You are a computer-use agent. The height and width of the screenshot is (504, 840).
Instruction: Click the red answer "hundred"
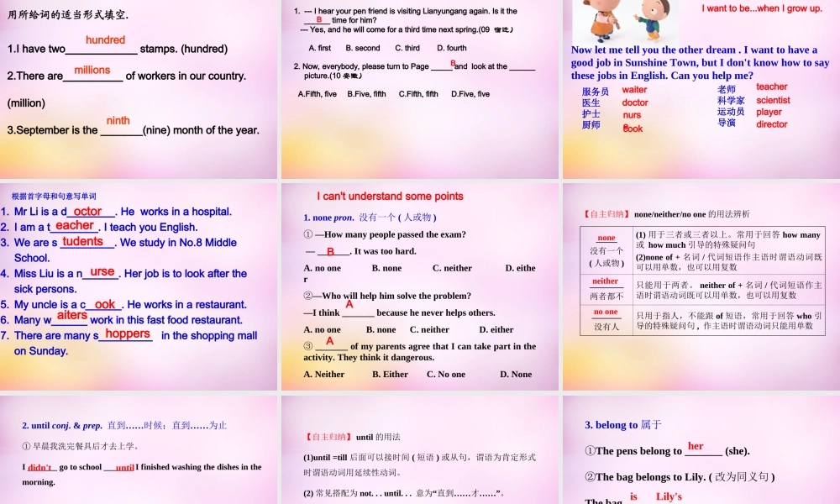coord(105,40)
